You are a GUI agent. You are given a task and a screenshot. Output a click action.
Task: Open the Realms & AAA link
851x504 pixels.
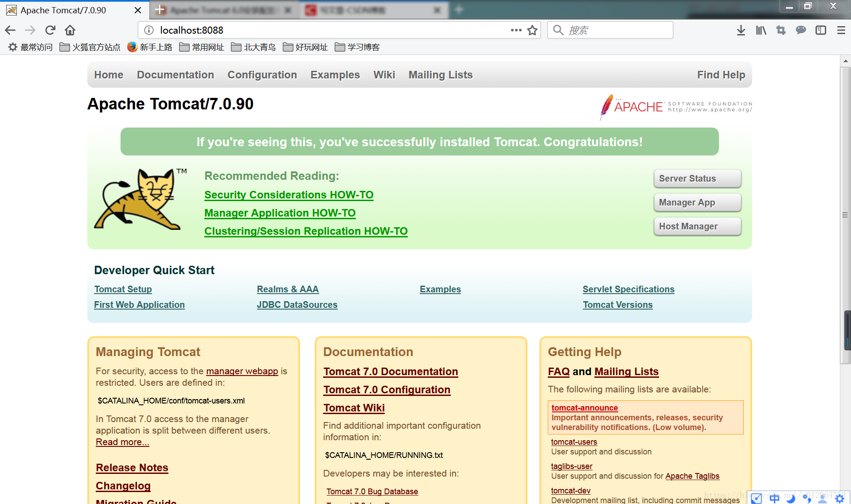click(x=288, y=289)
